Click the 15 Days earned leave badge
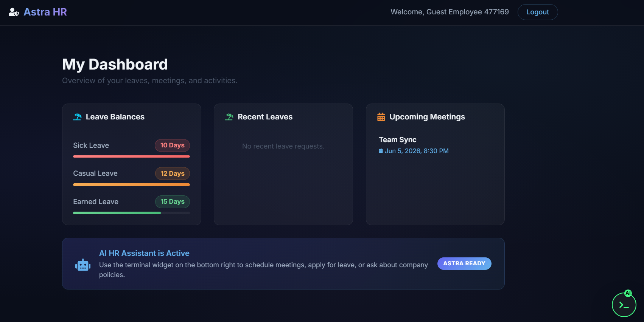 [x=173, y=201]
